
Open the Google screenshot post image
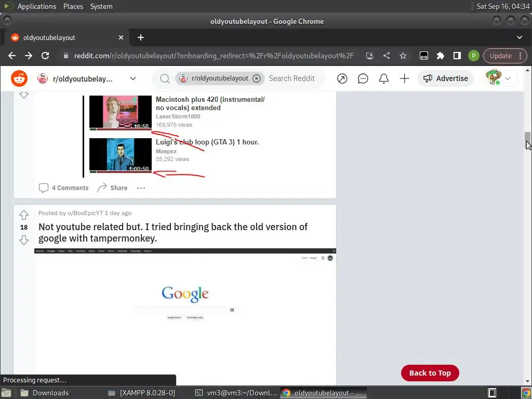[185, 315]
